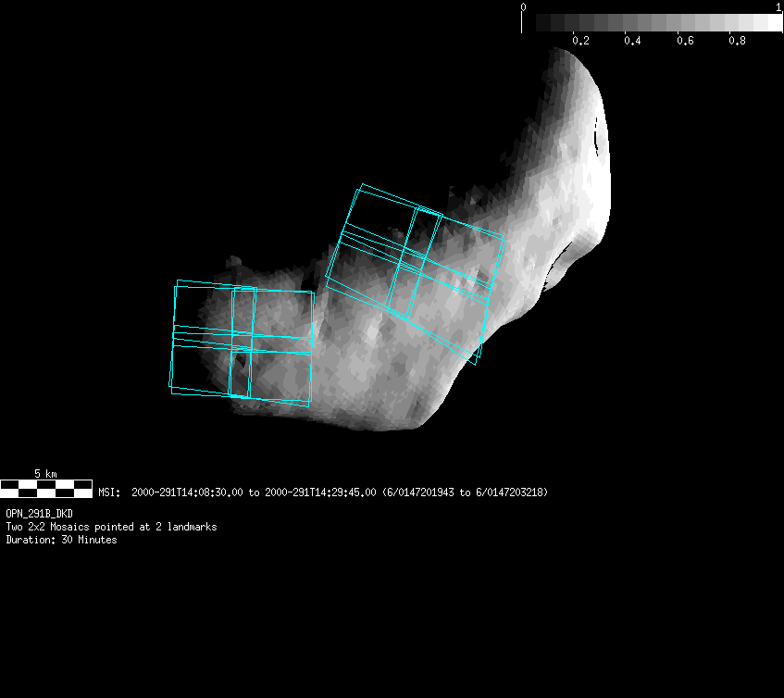Click the spacecraft clock range in parentheses
784x698 pixels.
465,492
